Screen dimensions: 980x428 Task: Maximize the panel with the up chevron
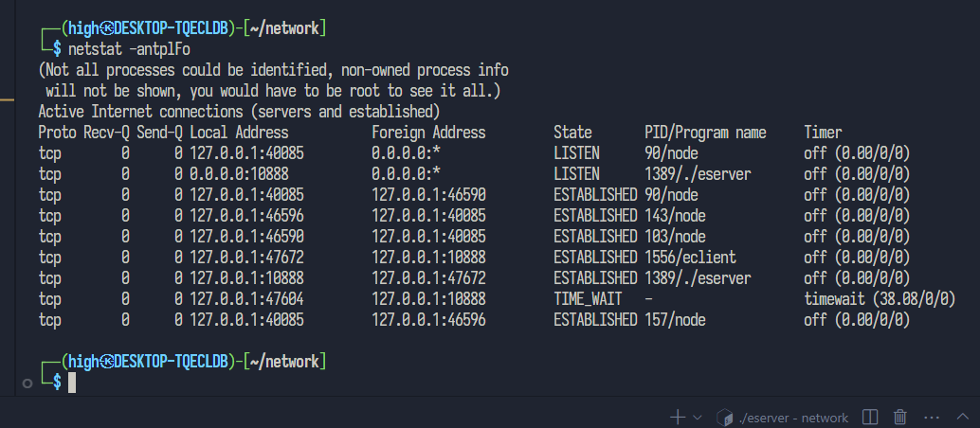click(x=961, y=417)
